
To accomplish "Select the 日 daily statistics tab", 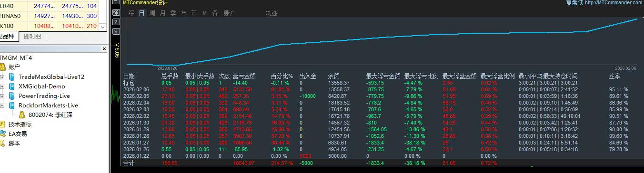I will click(141, 13).
